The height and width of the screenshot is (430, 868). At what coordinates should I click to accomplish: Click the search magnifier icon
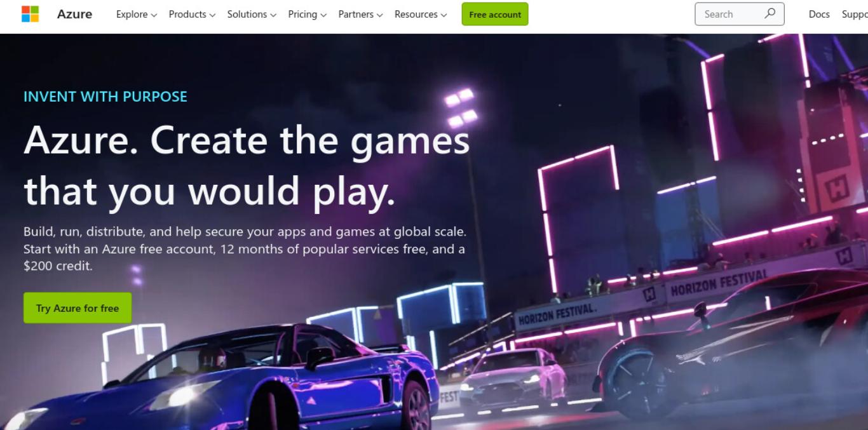[770, 13]
